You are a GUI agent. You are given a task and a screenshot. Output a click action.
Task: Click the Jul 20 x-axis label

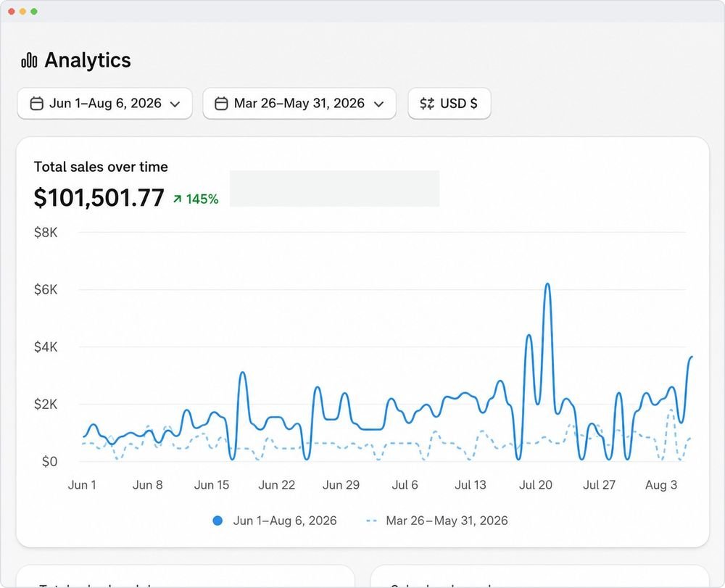click(x=536, y=485)
